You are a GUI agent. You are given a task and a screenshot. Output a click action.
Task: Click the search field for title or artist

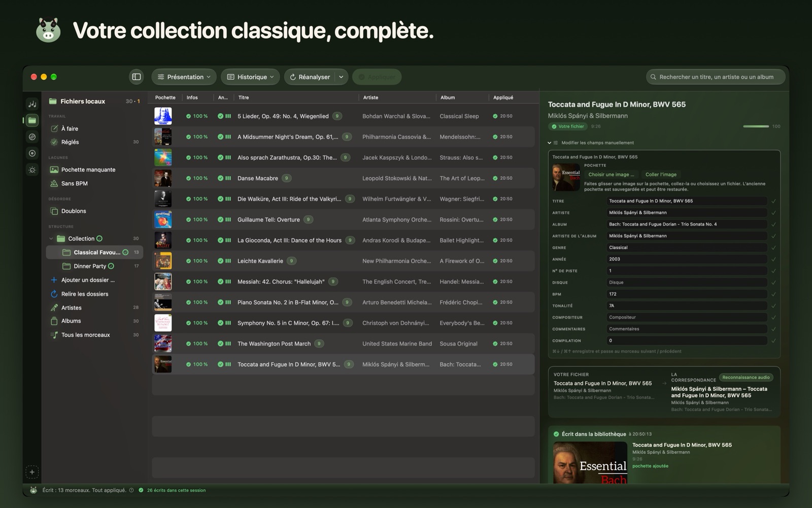pyautogui.click(x=716, y=77)
